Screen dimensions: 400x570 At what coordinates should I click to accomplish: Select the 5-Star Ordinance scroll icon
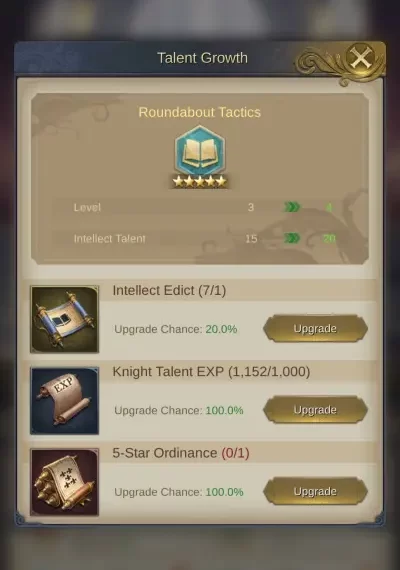pyautogui.click(x=64, y=482)
